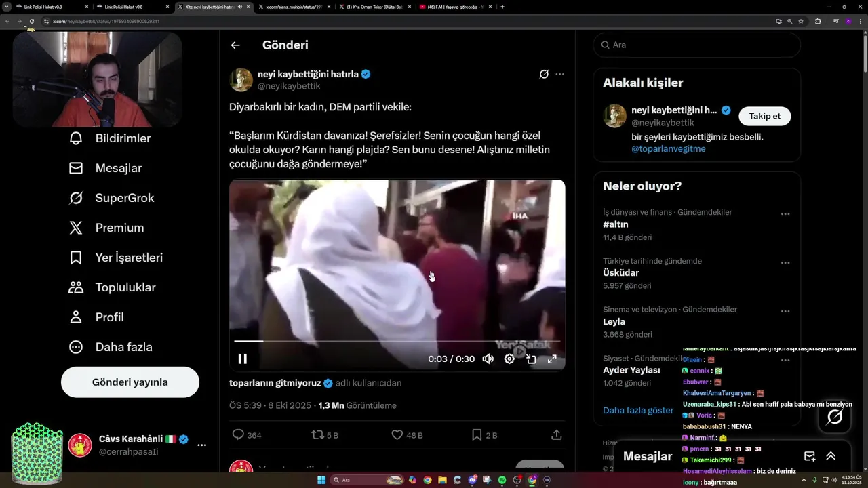Open video settings gear icon

pos(509,359)
